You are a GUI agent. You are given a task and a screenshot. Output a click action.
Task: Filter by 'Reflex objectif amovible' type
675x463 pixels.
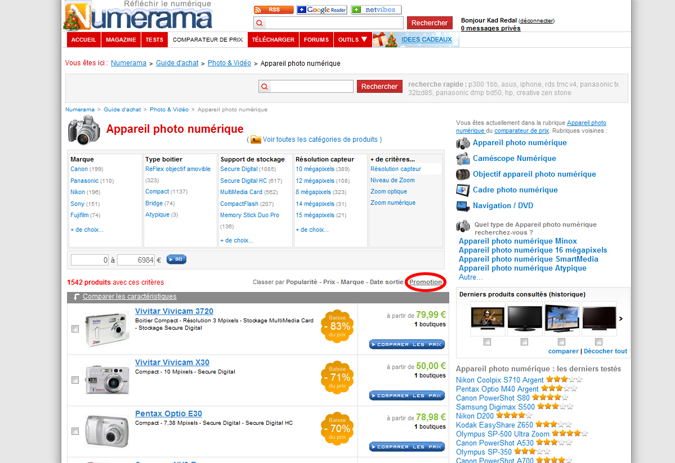178,169
